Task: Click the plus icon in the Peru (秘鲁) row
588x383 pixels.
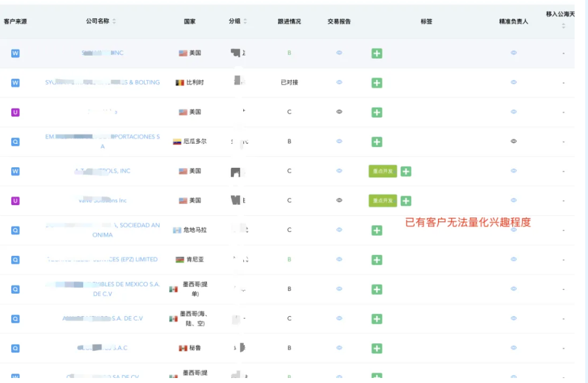Action: tap(377, 348)
